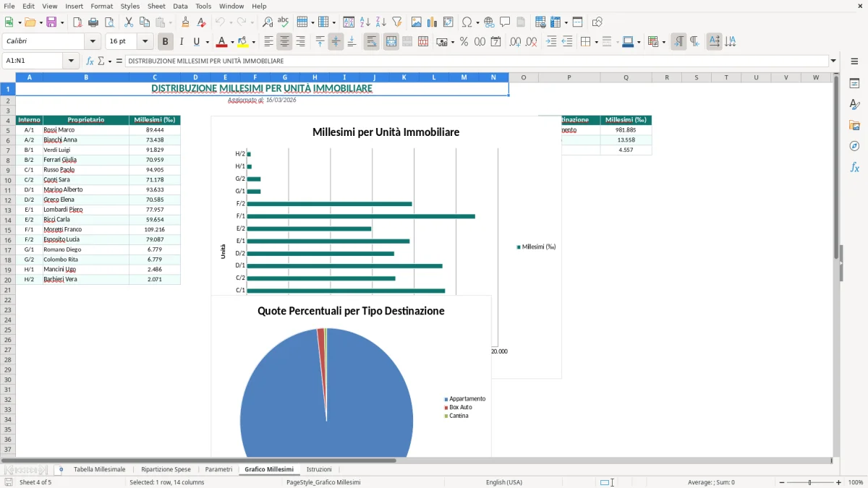This screenshot has height=488, width=868.
Task: Click the Export as PDF icon
Action: pos(77,22)
